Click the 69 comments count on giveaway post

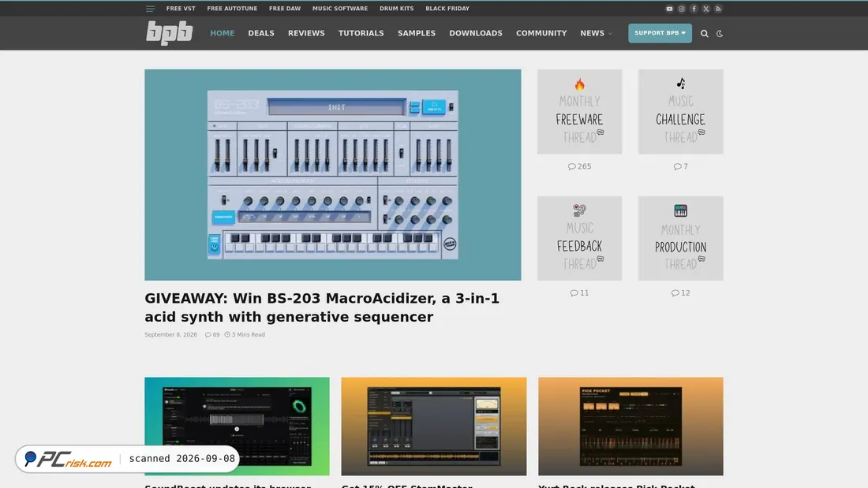pos(212,335)
